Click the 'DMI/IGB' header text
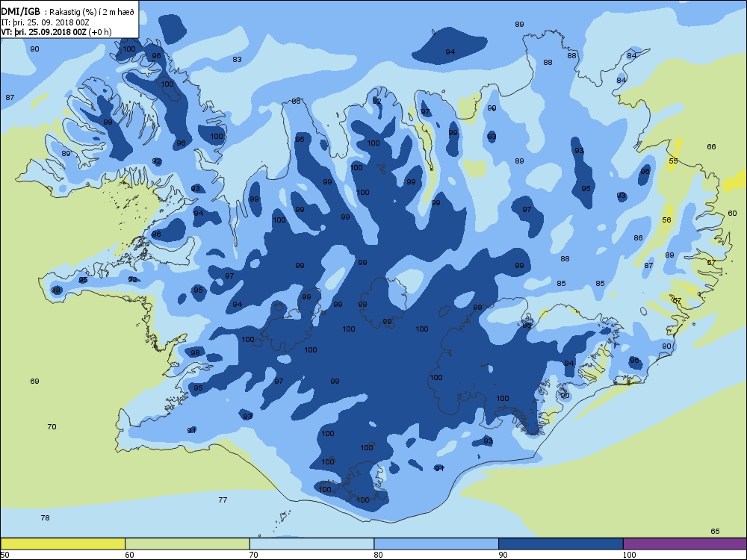This screenshot has width=747, height=560. (20, 12)
